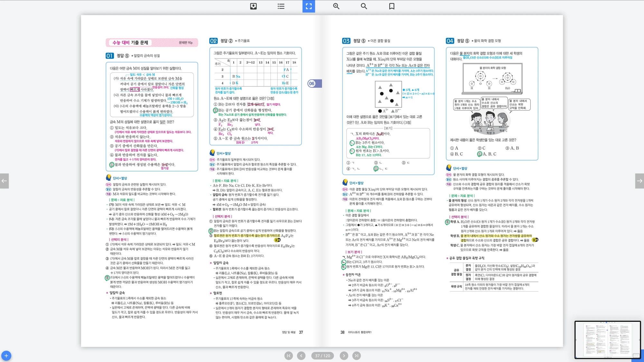
Task: Click the blue plus button at bottom left
Action: [x=6, y=356]
